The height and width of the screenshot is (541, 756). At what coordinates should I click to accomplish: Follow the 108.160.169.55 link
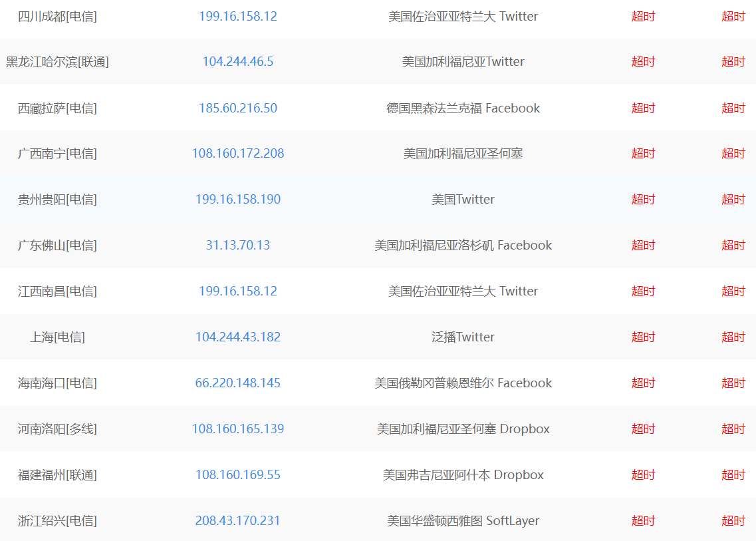237,475
